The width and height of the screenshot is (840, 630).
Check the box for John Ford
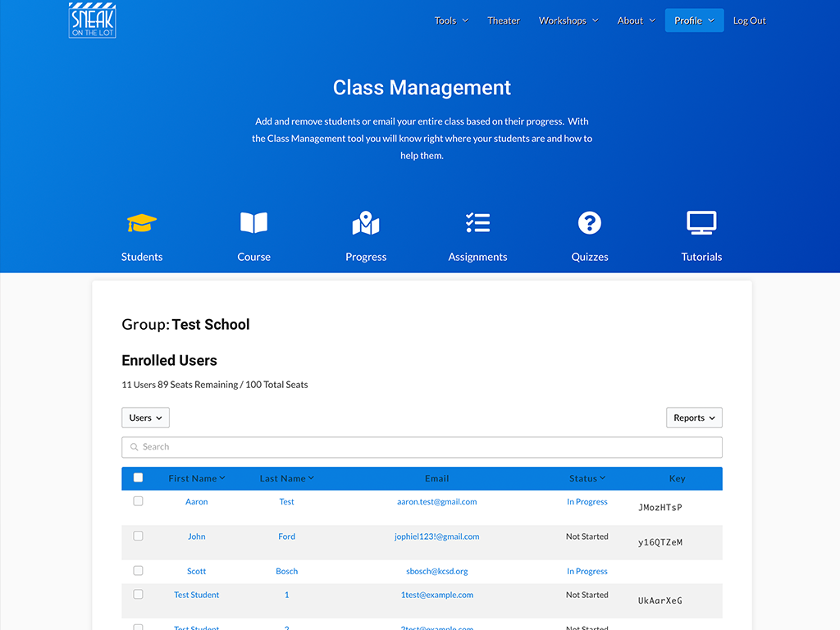coord(138,536)
